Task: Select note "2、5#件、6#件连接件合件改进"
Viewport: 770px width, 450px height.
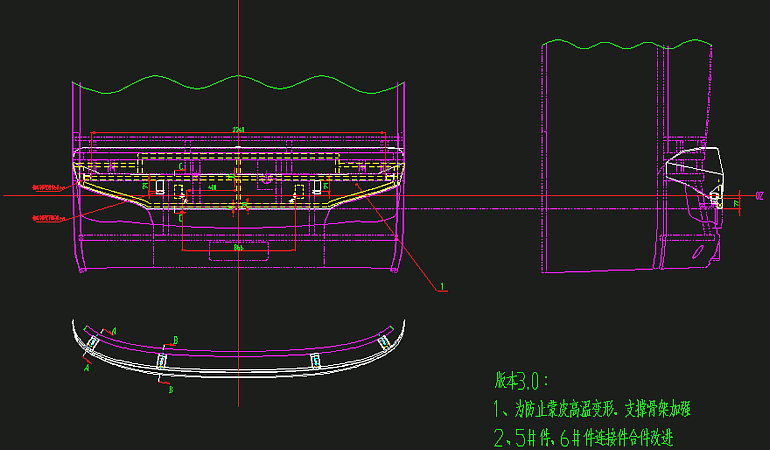Action: coord(583,438)
